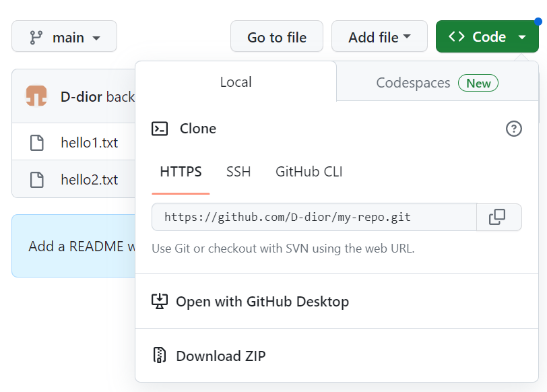
Task: Click the New badge on Codespaces
Action: pyautogui.click(x=478, y=84)
